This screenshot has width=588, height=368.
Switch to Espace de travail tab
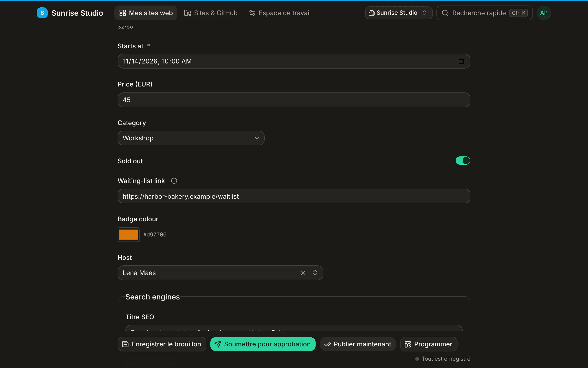(x=280, y=13)
